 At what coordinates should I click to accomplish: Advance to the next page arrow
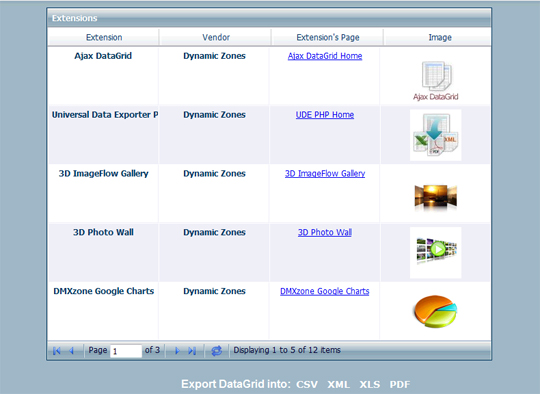click(x=177, y=351)
